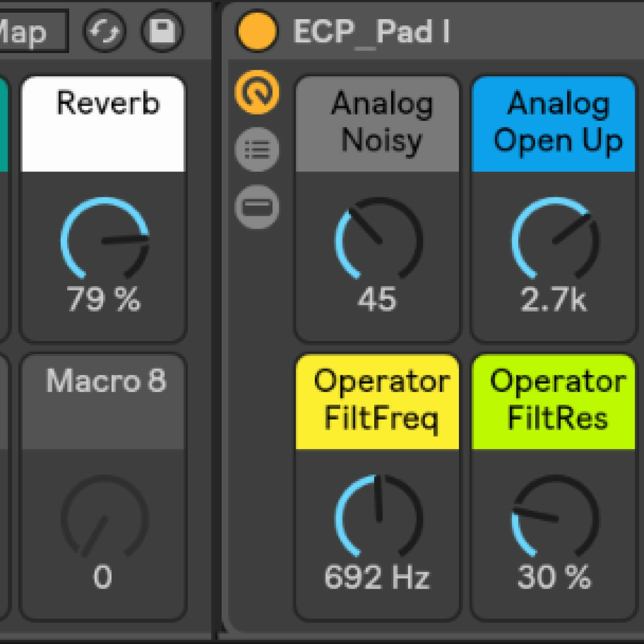Click the 79 % Reverb value
644x644 pixels.
(x=104, y=299)
